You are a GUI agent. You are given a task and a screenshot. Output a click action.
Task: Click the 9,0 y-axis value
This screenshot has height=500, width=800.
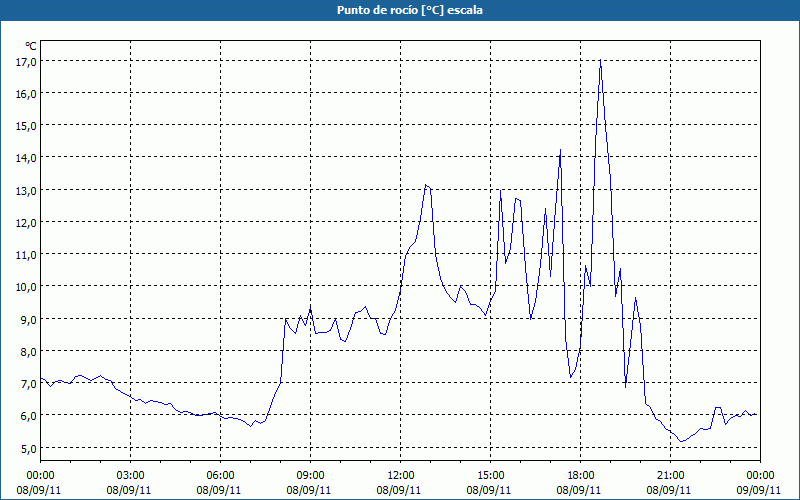[28, 320]
